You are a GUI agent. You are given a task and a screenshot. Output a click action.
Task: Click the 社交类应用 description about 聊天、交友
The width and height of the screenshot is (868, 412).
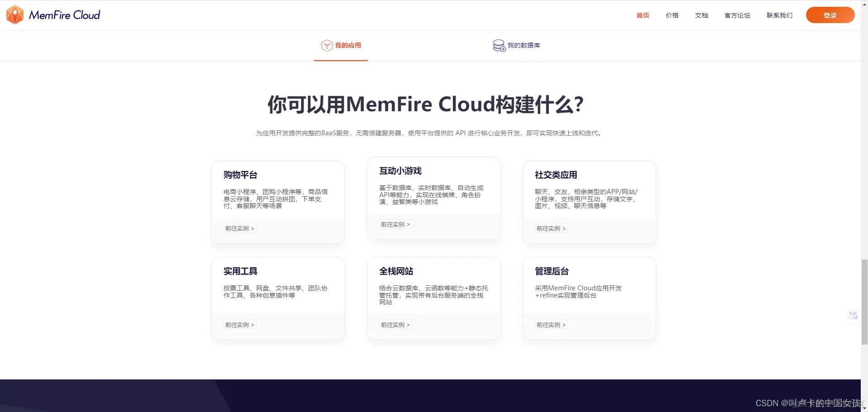tap(586, 199)
